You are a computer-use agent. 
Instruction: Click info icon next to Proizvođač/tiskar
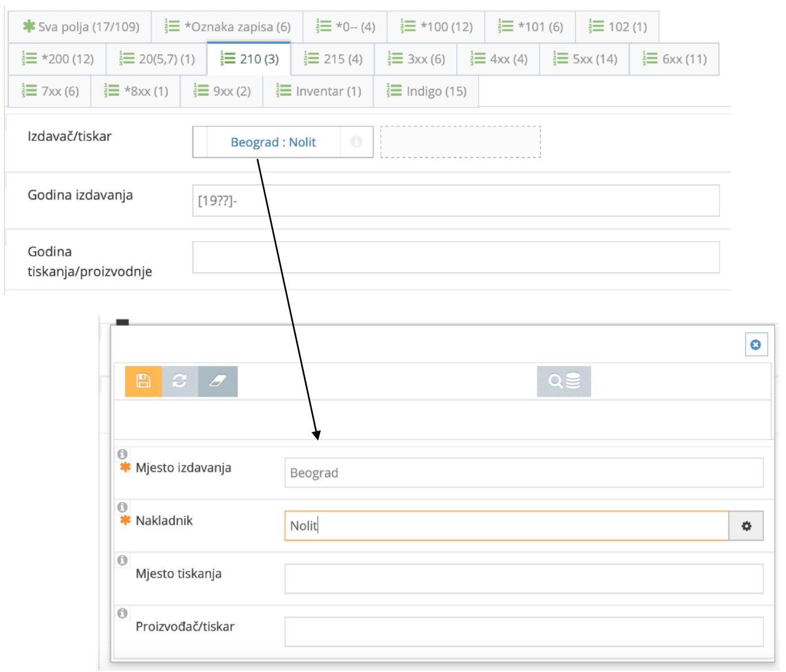pyautogui.click(x=122, y=613)
